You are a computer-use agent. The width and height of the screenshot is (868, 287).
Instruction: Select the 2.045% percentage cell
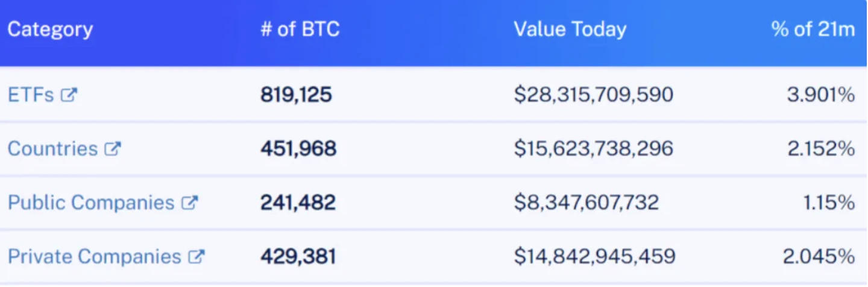point(819,257)
